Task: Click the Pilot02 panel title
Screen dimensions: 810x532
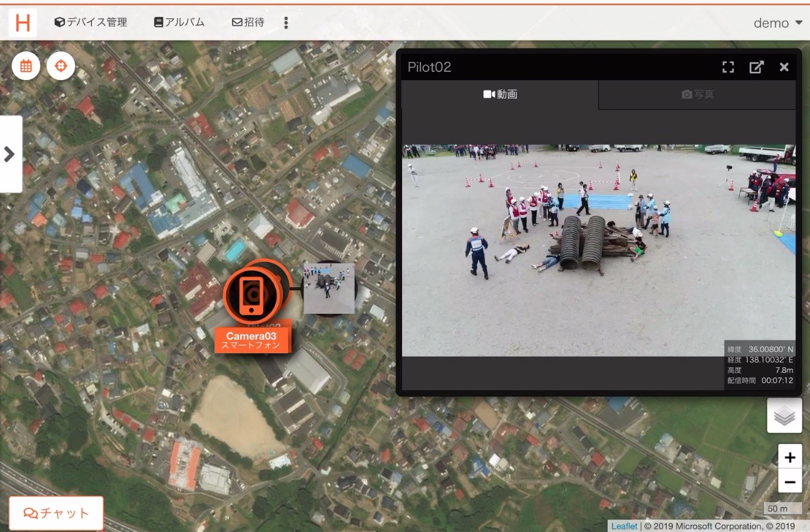Action: point(429,67)
